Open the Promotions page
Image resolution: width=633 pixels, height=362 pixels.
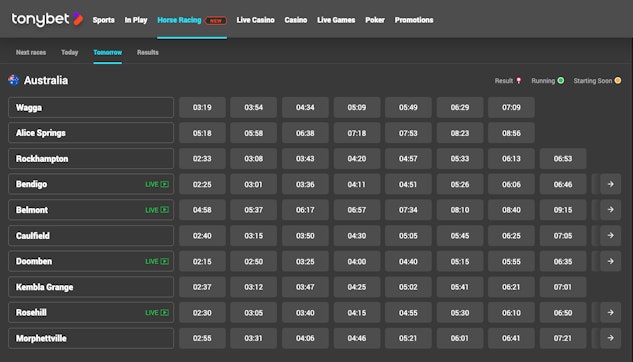coord(414,20)
